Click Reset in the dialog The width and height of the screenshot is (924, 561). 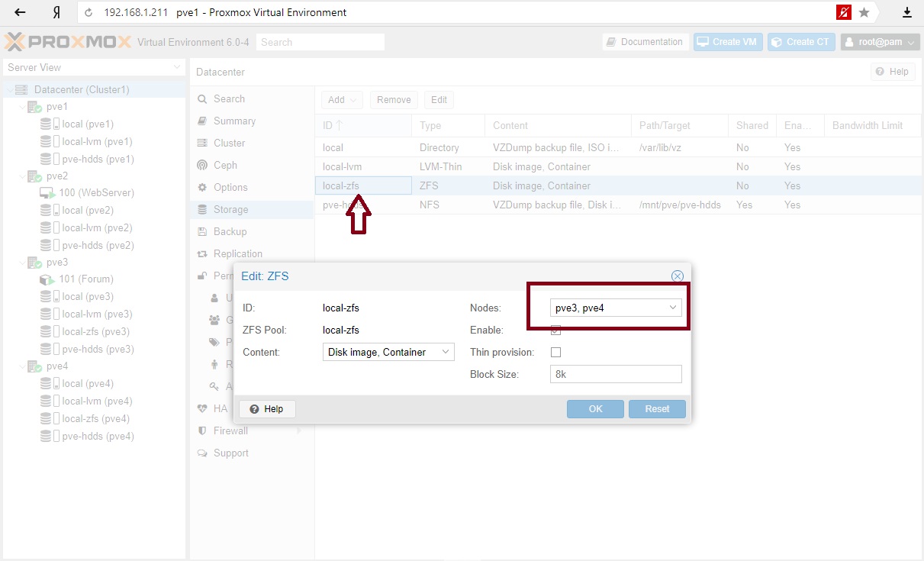point(657,409)
